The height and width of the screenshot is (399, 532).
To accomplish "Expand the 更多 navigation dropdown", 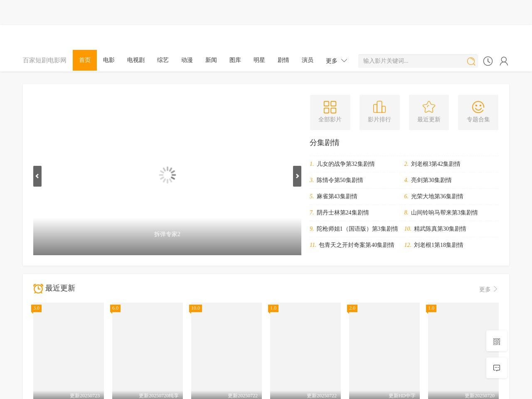I will click(336, 60).
